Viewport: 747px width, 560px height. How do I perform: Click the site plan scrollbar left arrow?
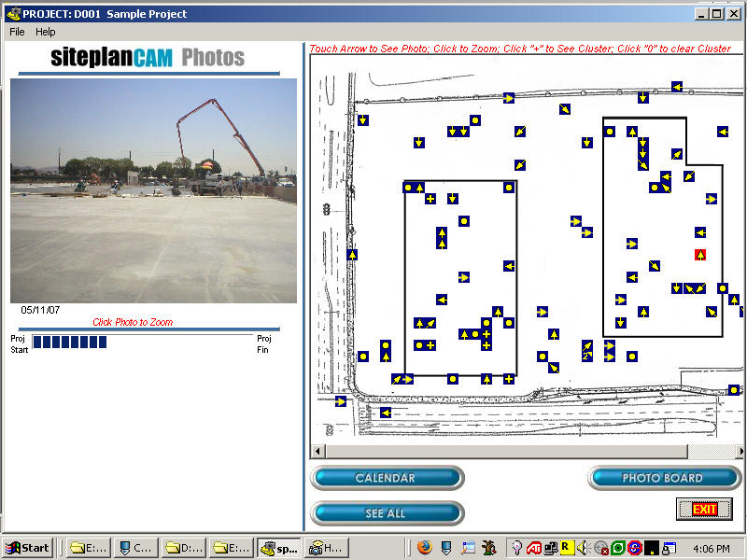coord(317,451)
